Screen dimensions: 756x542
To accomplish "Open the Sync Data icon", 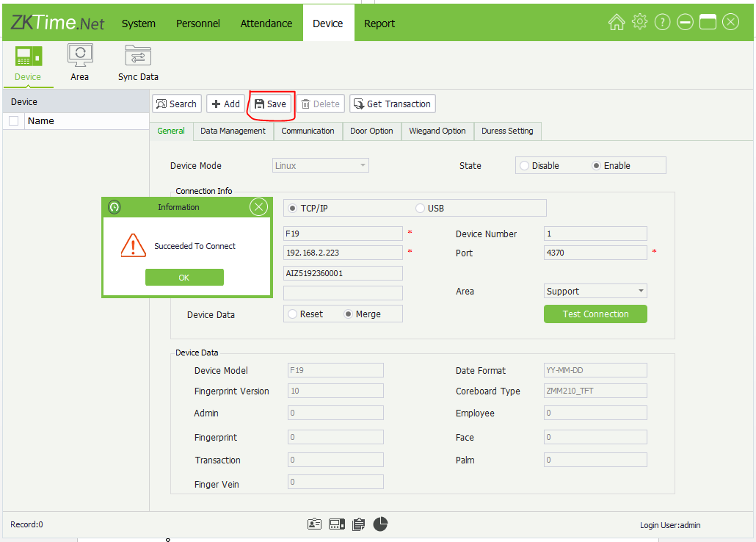I will click(x=138, y=57).
